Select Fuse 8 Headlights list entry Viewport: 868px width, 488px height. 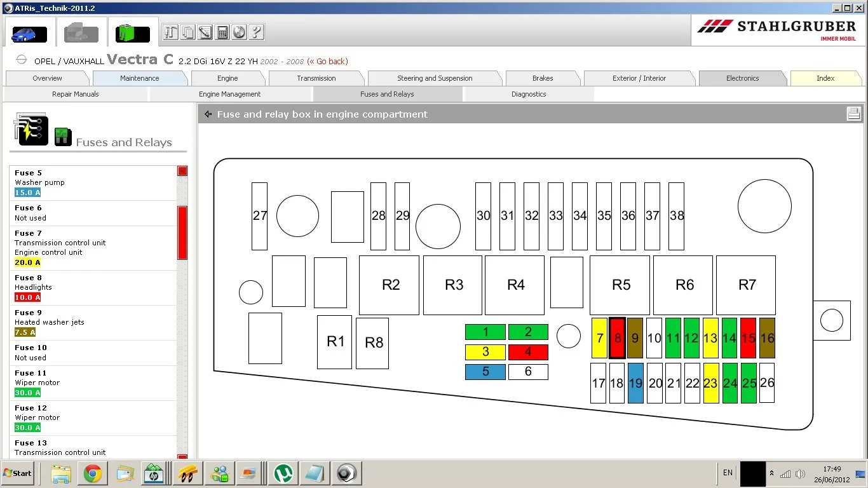93,287
